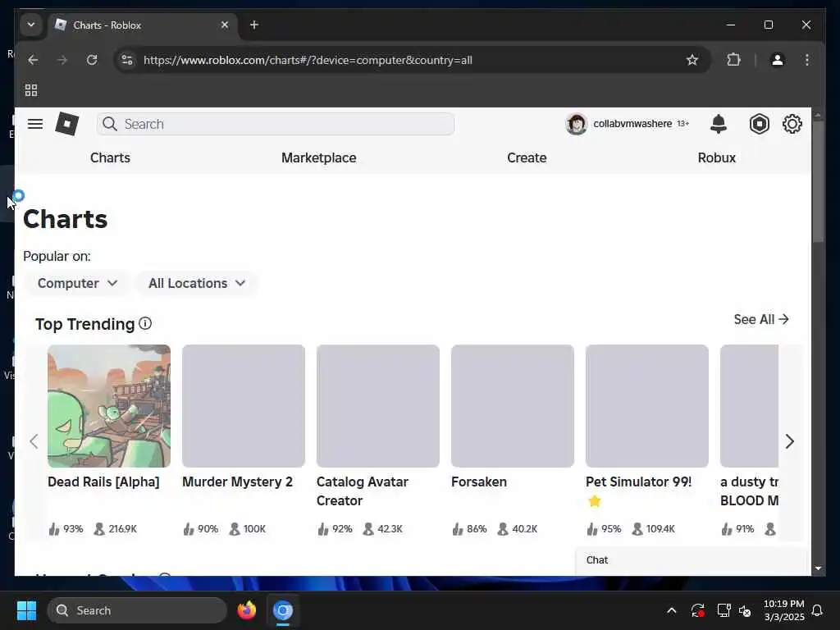Open the Robux balance hexagon icon
840x630 pixels.
point(759,124)
